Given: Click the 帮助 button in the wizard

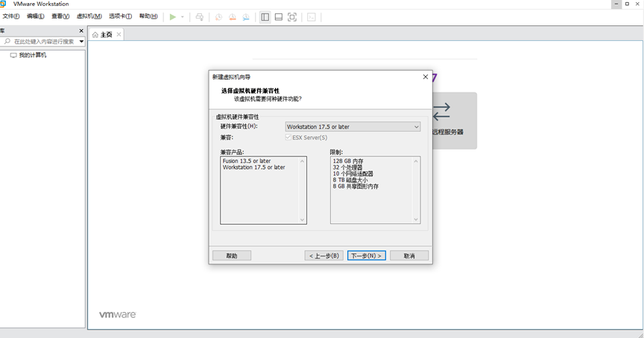Looking at the screenshot, I should (x=232, y=255).
